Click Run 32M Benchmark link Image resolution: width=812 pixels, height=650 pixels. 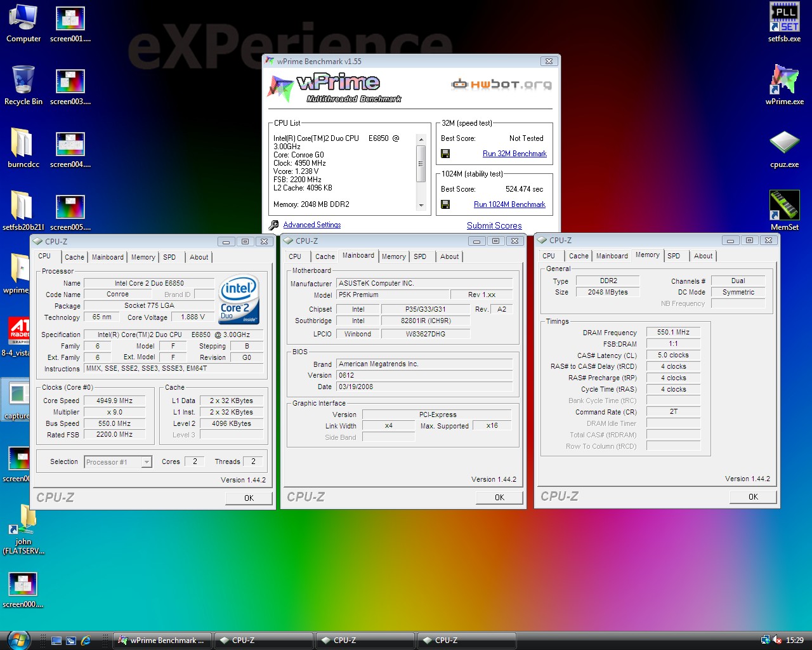pos(514,154)
